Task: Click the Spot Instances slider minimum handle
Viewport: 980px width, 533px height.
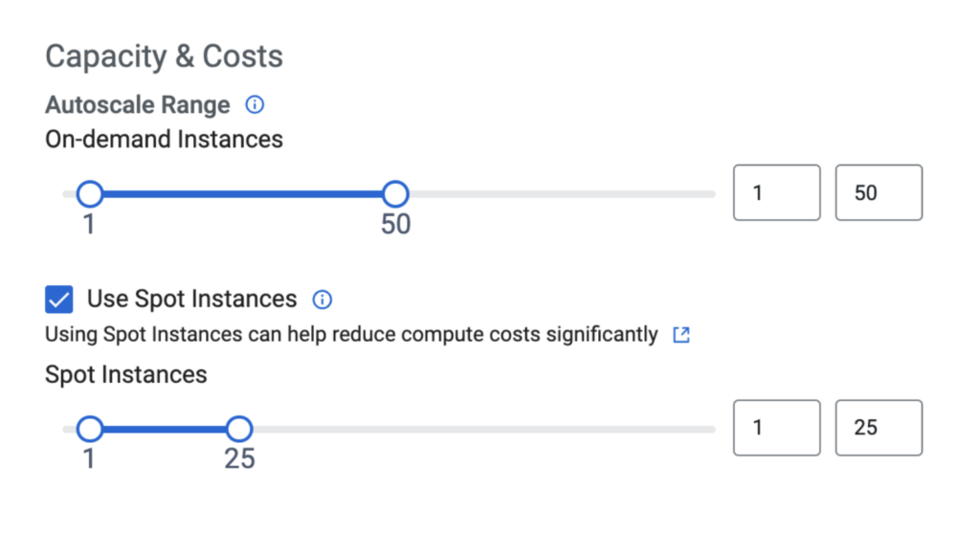Action: point(90,429)
